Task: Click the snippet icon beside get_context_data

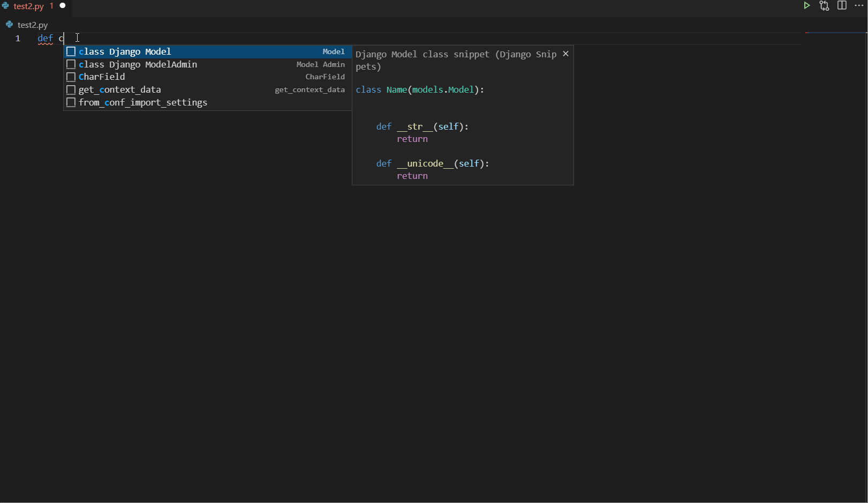Action: [x=71, y=89]
